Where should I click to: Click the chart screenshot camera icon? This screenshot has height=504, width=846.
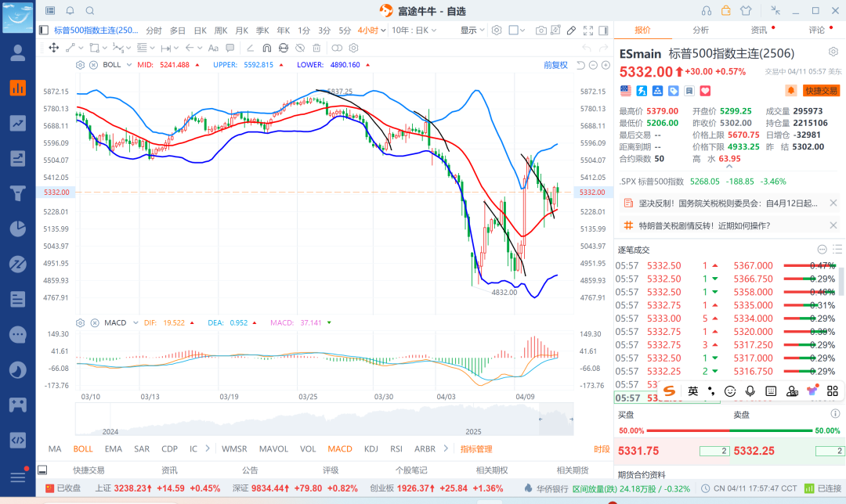pos(540,31)
